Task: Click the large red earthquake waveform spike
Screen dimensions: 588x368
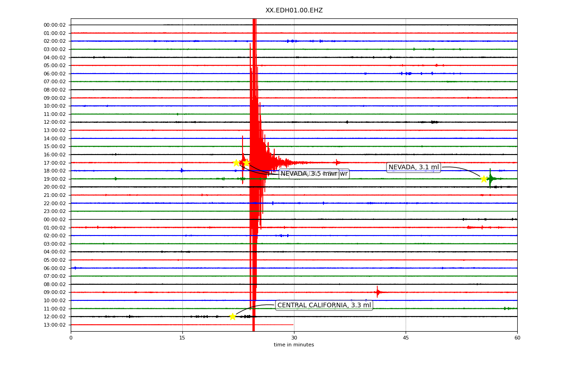Action: tap(254, 175)
